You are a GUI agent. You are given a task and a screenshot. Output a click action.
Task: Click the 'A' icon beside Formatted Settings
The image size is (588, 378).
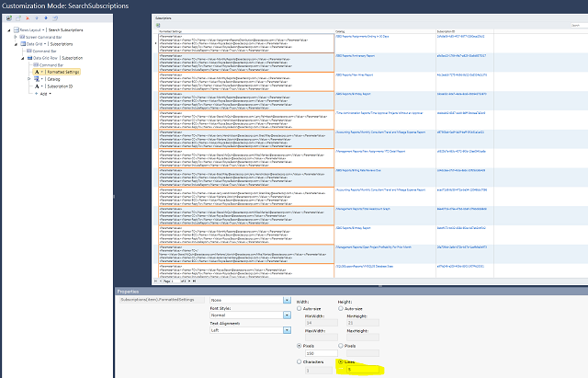[37, 72]
